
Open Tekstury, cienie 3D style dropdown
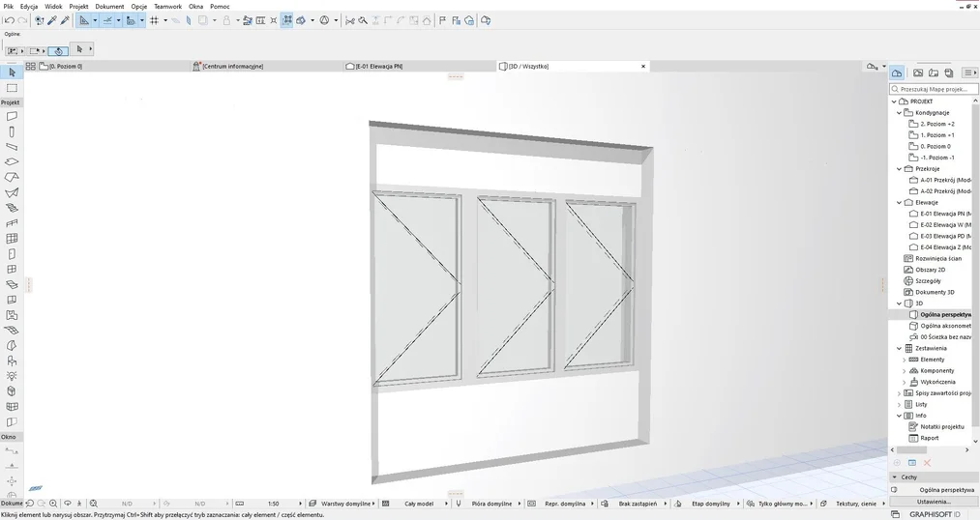pos(852,504)
